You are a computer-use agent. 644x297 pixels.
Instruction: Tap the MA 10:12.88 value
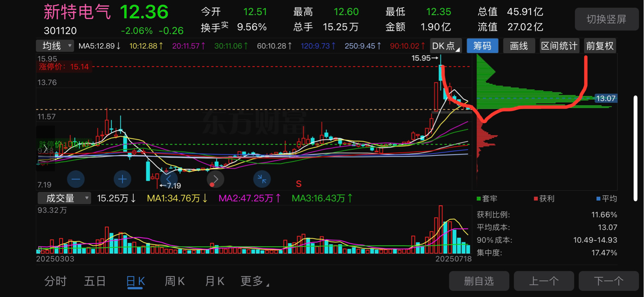[x=146, y=46]
